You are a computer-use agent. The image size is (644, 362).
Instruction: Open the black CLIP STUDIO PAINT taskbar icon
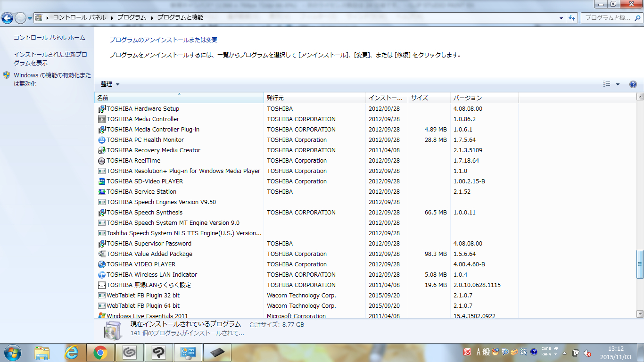point(158,352)
